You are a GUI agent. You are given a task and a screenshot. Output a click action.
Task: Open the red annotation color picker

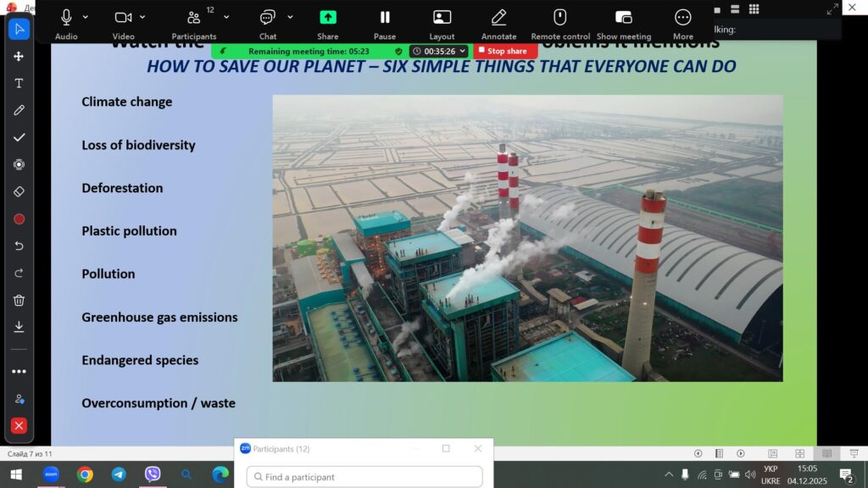(19, 219)
